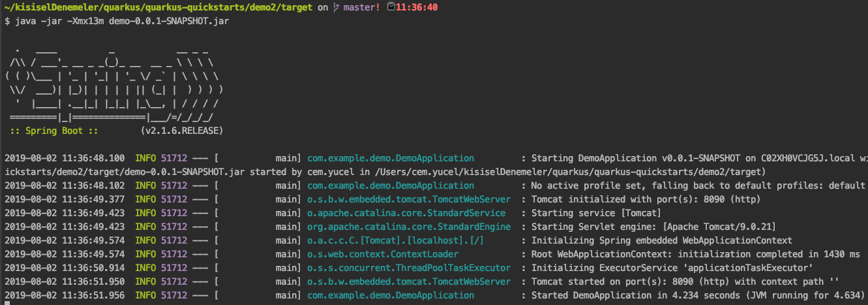
Task: Click the 'Starting service [Tomcat]' log message
Action: tap(597, 213)
